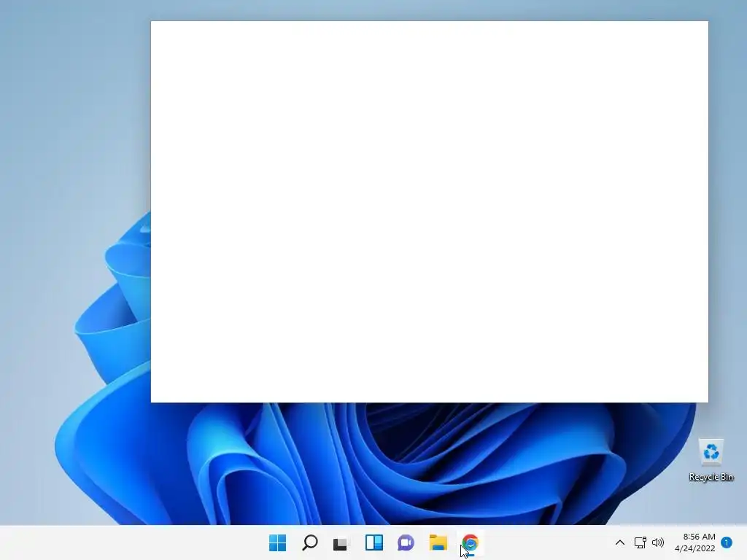This screenshot has height=560, width=747.
Task: Click the Chrome taskbar icon
Action: tap(471, 542)
